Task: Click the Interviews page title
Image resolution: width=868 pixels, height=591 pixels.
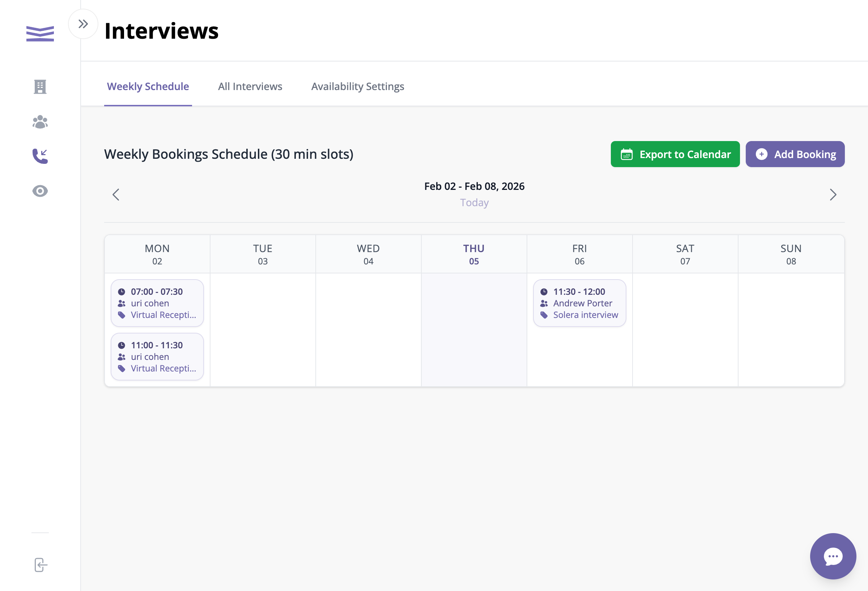Action: point(161,31)
